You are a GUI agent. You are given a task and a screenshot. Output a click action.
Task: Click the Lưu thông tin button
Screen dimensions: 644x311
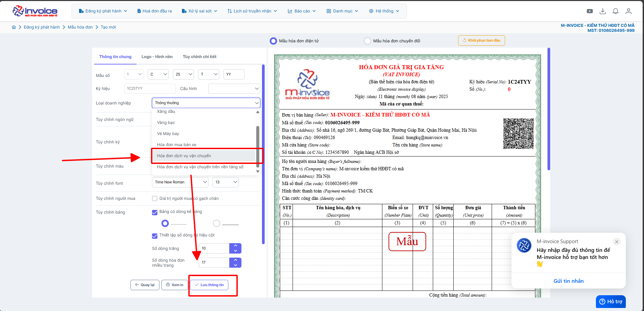[x=209, y=285]
